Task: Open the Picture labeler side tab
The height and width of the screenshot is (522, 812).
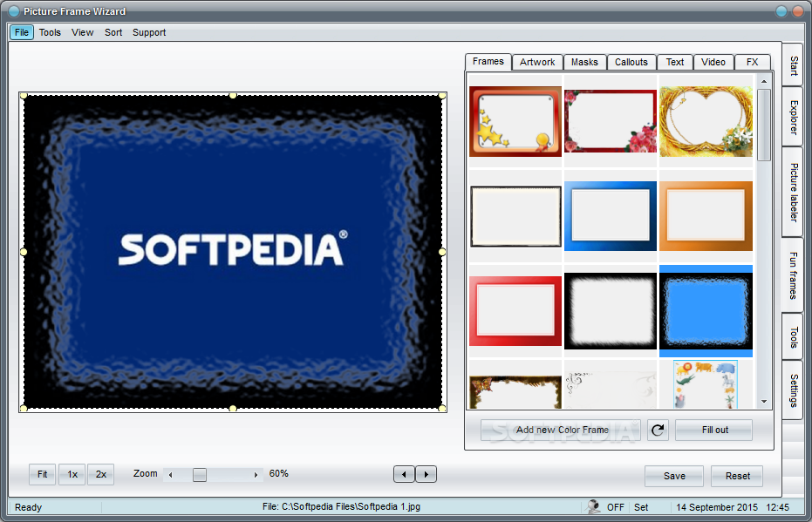Action: (x=793, y=193)
